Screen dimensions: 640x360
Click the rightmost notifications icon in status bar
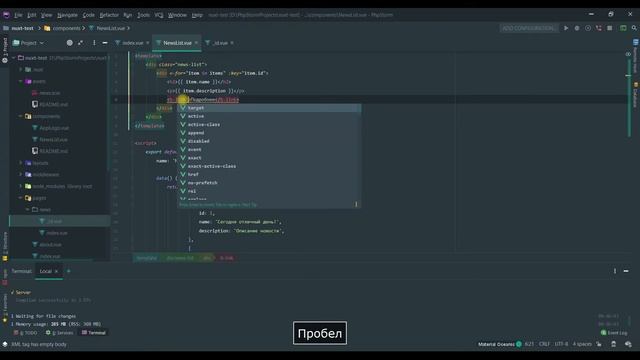coord(628,344)
